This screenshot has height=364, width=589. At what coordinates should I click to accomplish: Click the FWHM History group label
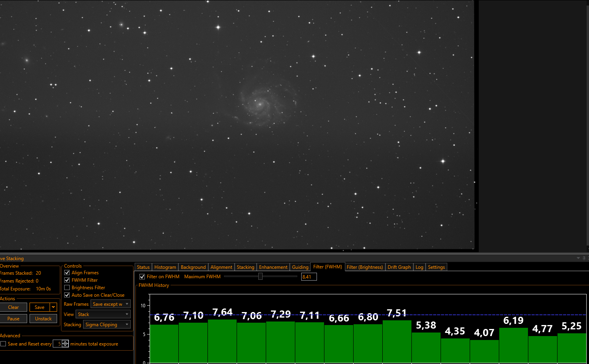click(x=154, y=285)
